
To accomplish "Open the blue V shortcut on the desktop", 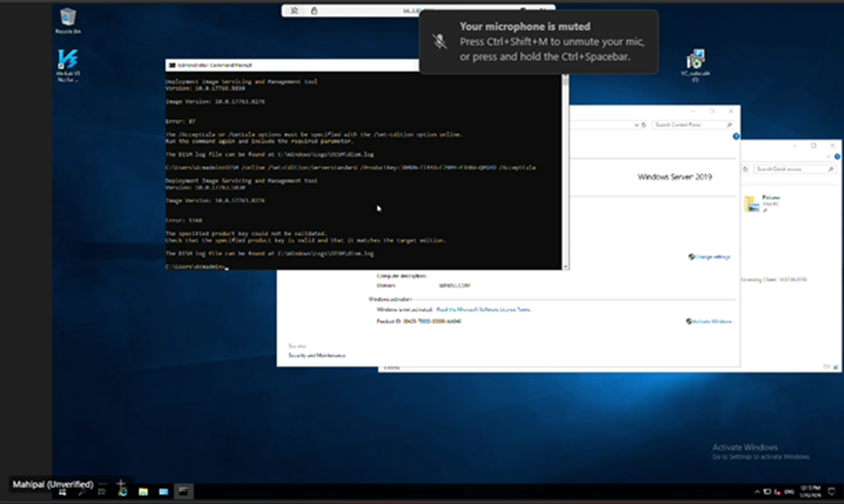I will click(x=68, y=65).
